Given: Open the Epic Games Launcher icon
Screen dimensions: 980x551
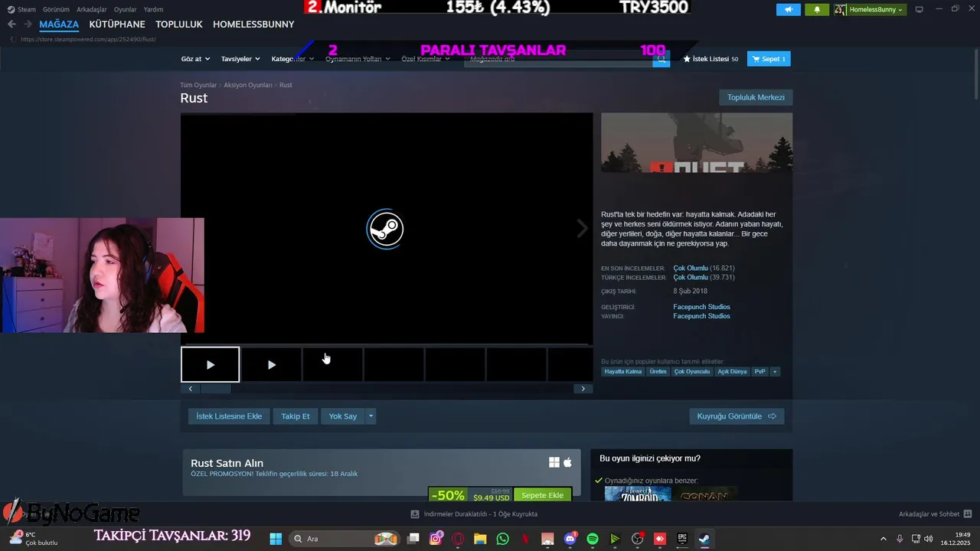Looking at the screenshot, I should click(x=682, y=539).
